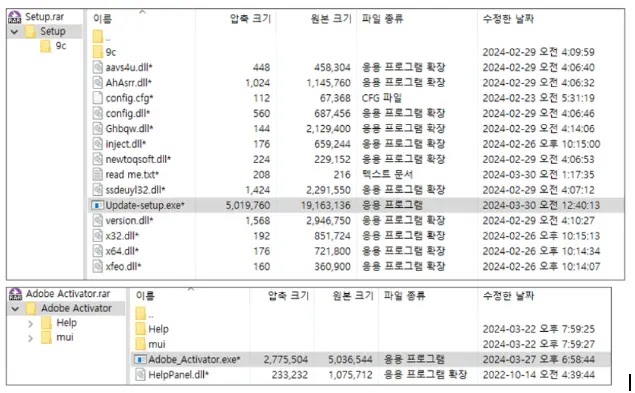The height and width of the screenshot is (393, 635).
Task: Click the ssdeuyl32.dll file icon
Action: click(x=98, y=190)
